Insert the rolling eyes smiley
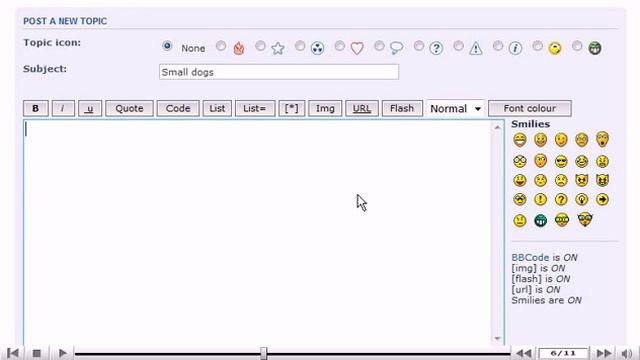Screen dimensions: 640x360 [x=520, y=200]
